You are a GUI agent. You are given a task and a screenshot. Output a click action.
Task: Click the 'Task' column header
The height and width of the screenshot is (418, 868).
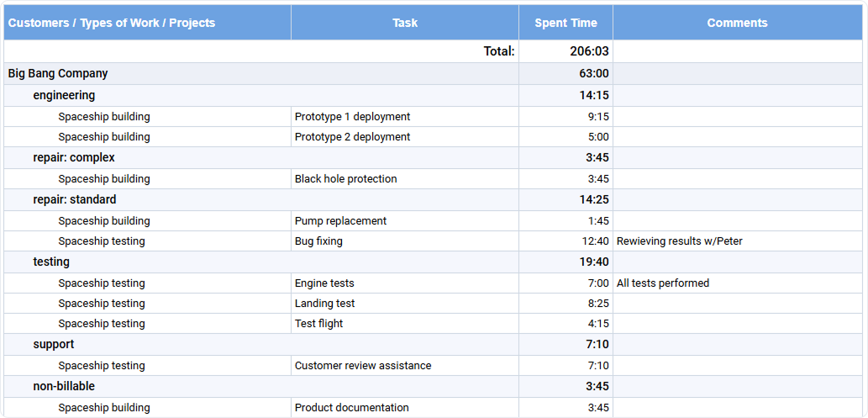[x=405, y=23]
